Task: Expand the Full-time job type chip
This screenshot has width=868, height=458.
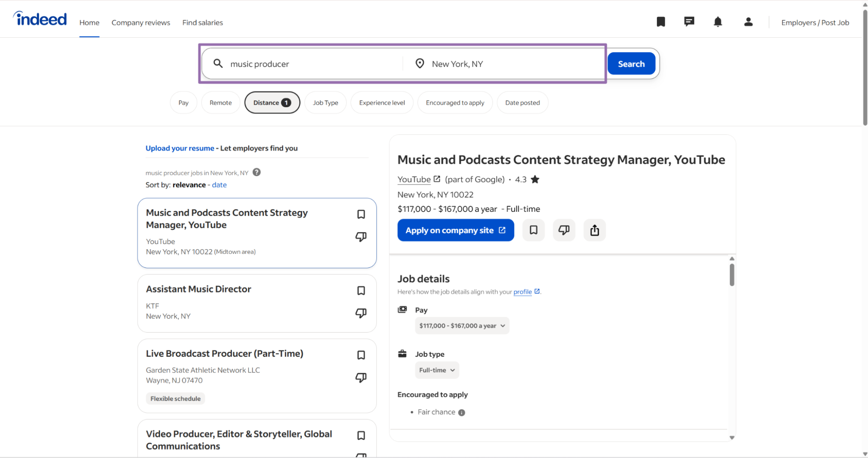Action: 437,370
